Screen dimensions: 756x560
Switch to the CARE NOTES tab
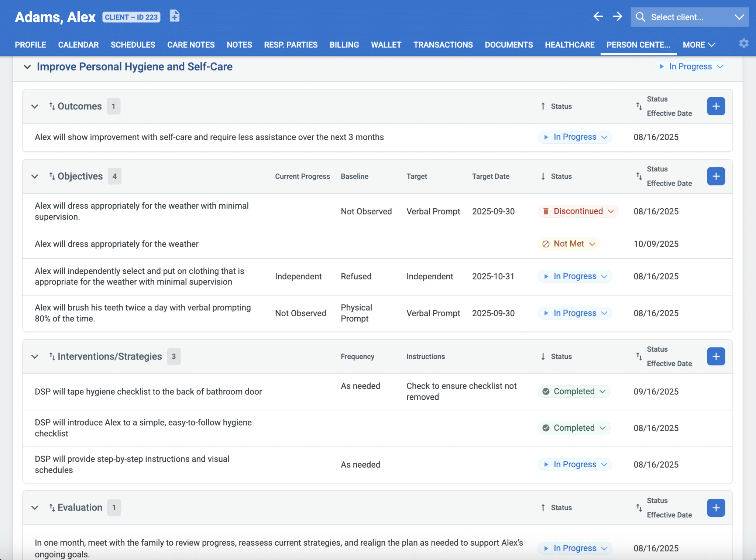click(x=191, y=45)
